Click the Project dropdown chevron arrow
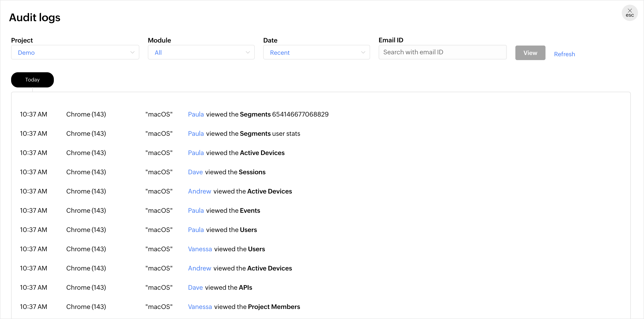 (x=132, y=52)
